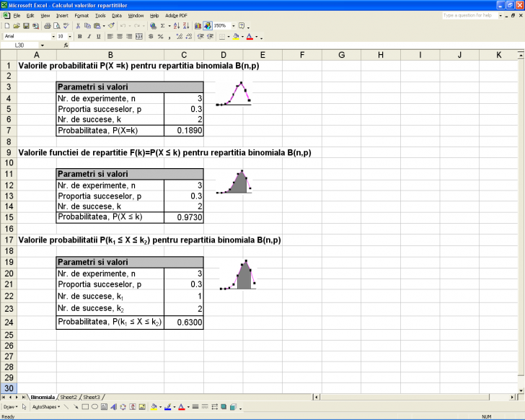Insert a diagram or organization chart
The height and width of the screenshot is (420, 525).
pos(123,407)
